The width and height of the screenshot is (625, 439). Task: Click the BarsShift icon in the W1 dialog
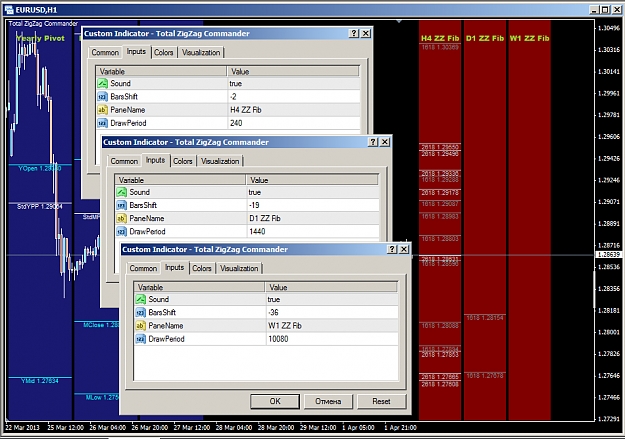(141, 313)
